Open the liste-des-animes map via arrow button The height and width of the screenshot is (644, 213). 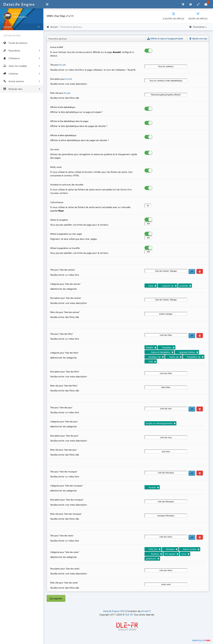click(x=192, y=271)
